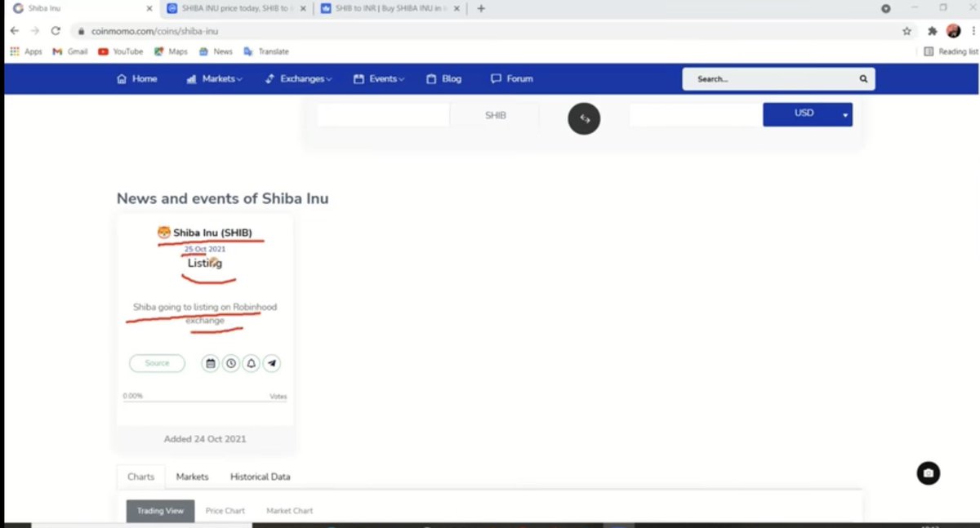Bookmark this page with the star icon
This screenshot has height=528, width=980.
click(906, 31)
